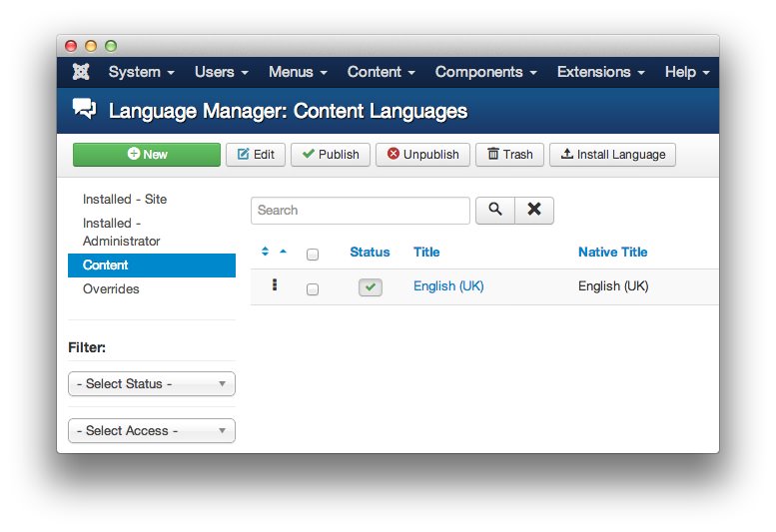This screenshot has height=532, width=776.
Task: Click the drag handle for English (UK)
Action: (275, 286)
